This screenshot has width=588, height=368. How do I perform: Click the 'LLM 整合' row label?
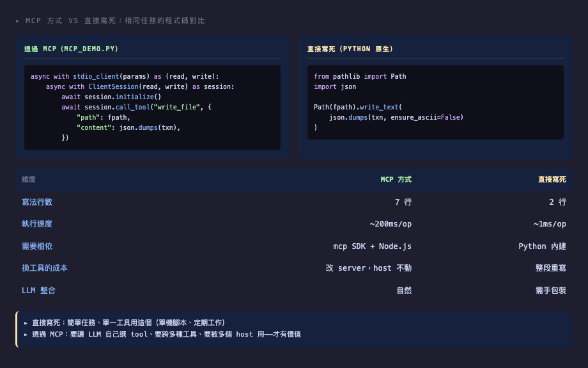[x=38, y=291]
